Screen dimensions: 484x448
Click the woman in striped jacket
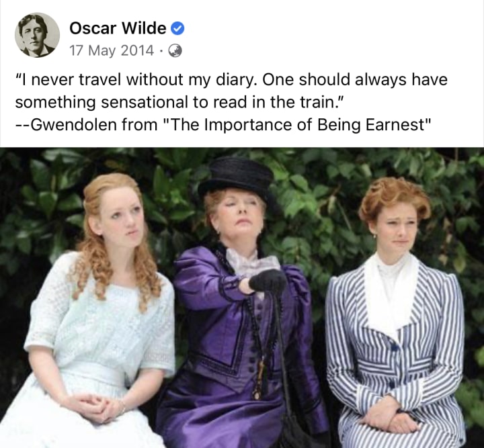tap(397, 324)
